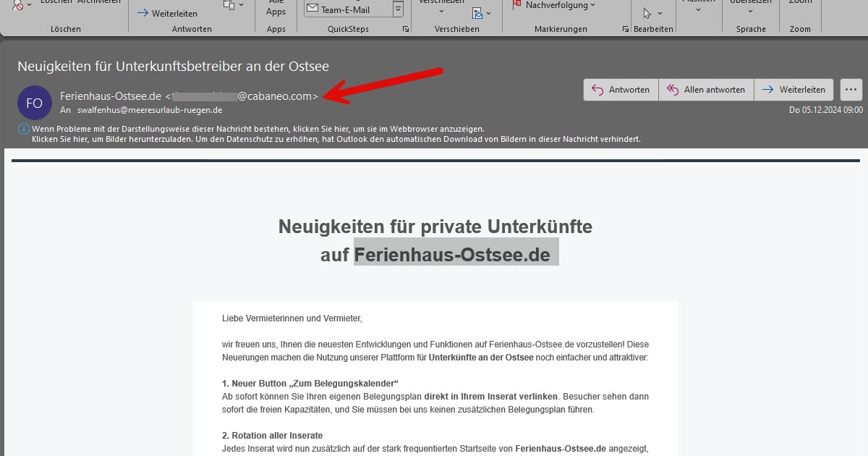Click bold text direkt in Ihrem Inserat verlinken
This screenshot has width=868, height=456.
(x=491, y=396)
